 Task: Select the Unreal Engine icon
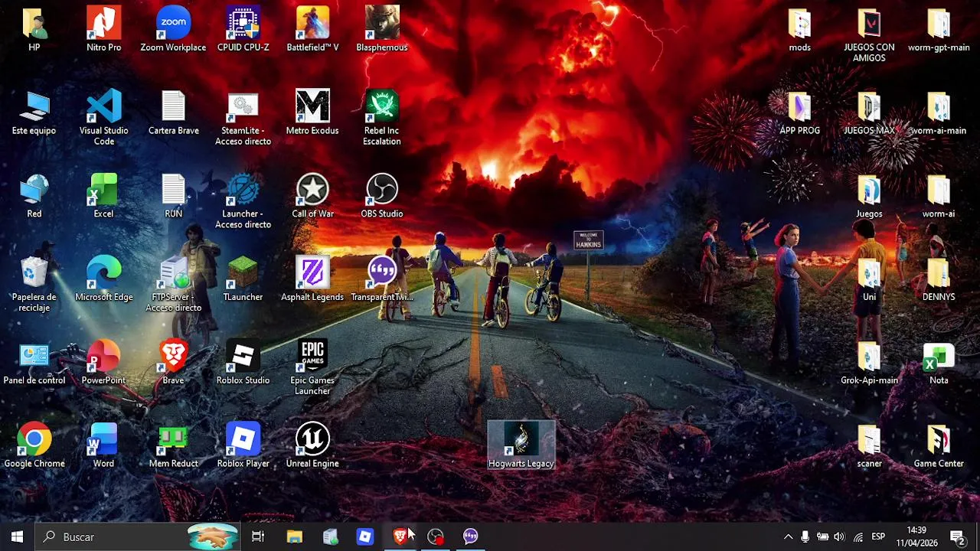(x=312, y=446)
